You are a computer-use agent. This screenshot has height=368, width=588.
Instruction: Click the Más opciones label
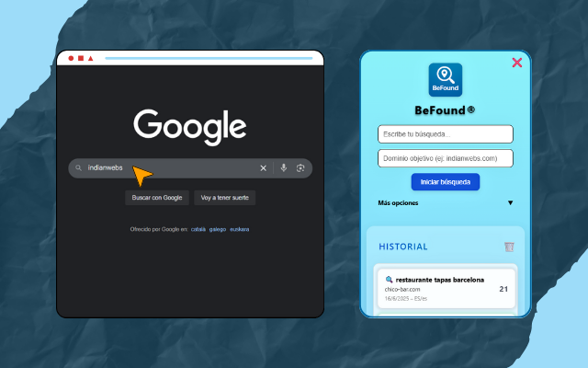(x=398, y=202)
